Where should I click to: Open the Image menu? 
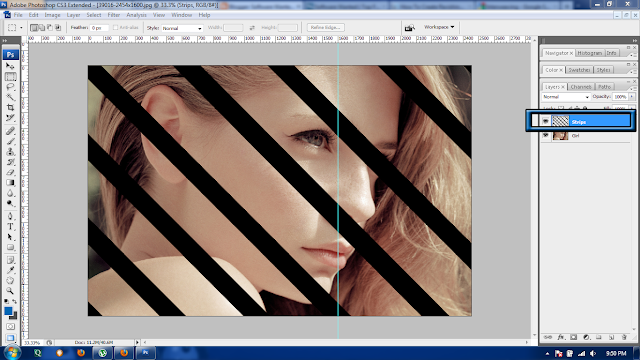tap(52, 15)
